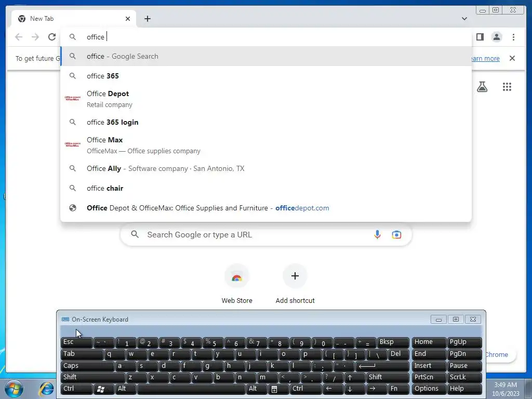Close the New Tab tab
Image resolution: width=532 pixels, height=399 pixels.
coord(128,19)
